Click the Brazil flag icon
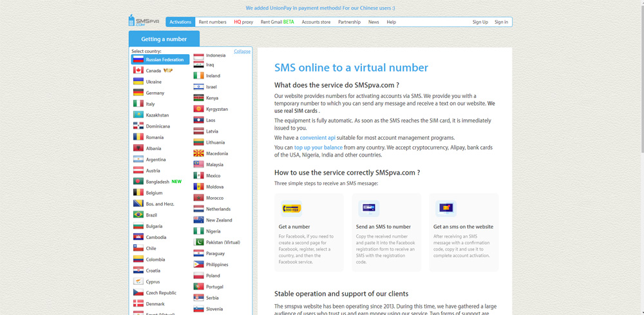The height and width of the screenshot is (315, 644). click(138, 215)
